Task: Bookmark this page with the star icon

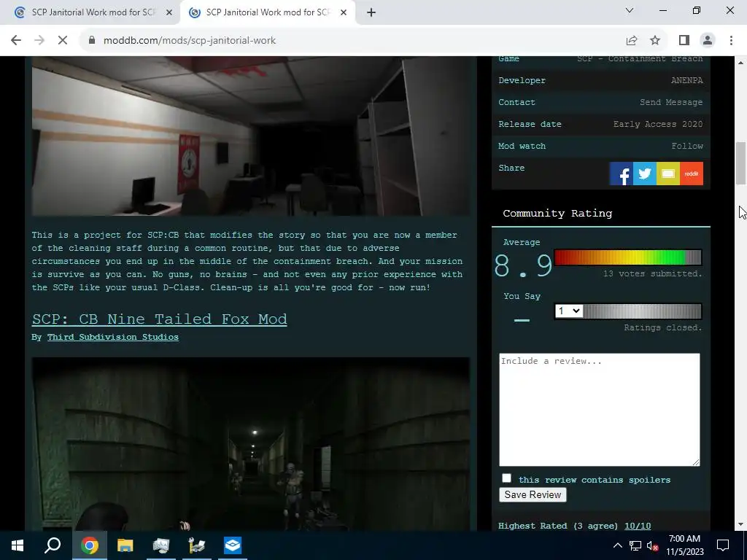Action: [655, 41]
